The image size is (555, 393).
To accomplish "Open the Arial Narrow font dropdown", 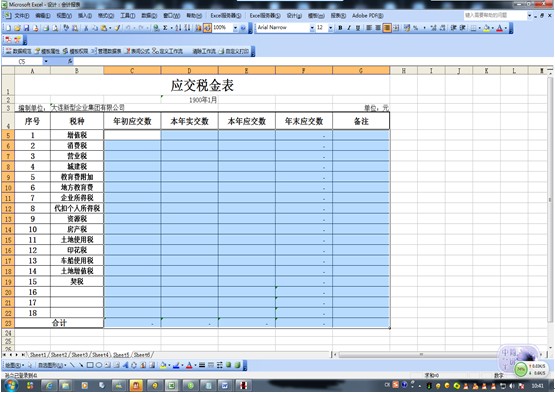I will (312, 28).
